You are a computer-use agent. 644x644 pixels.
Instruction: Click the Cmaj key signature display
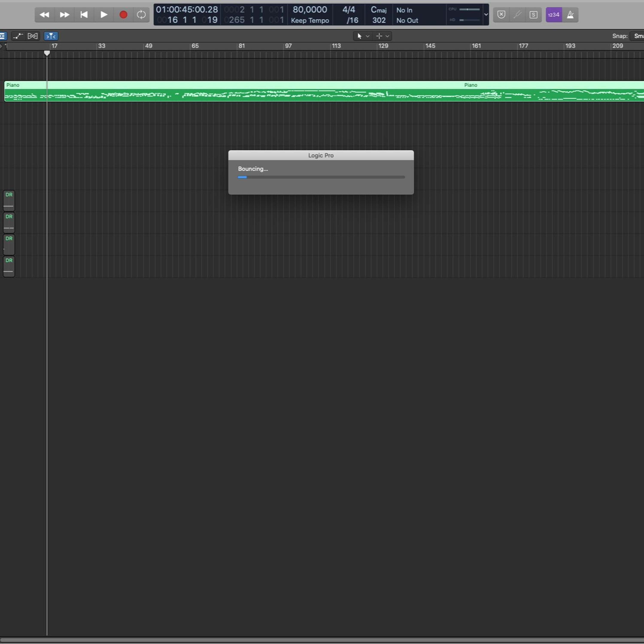379,10
